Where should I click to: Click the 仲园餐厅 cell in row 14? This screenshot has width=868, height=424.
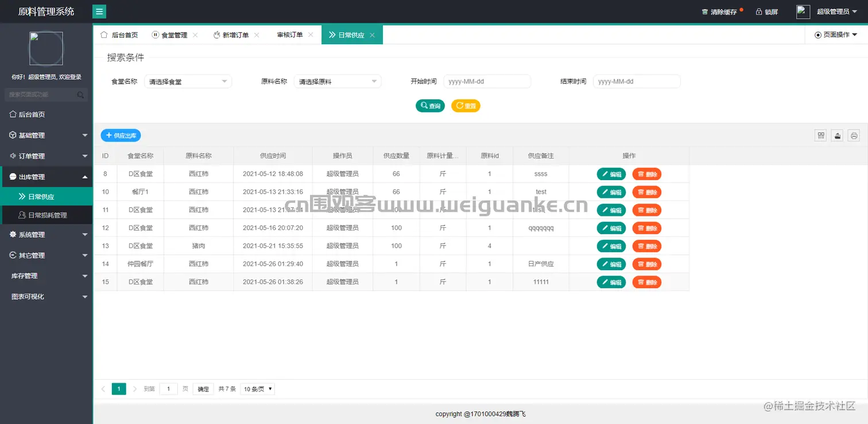[x=141, y=264]
